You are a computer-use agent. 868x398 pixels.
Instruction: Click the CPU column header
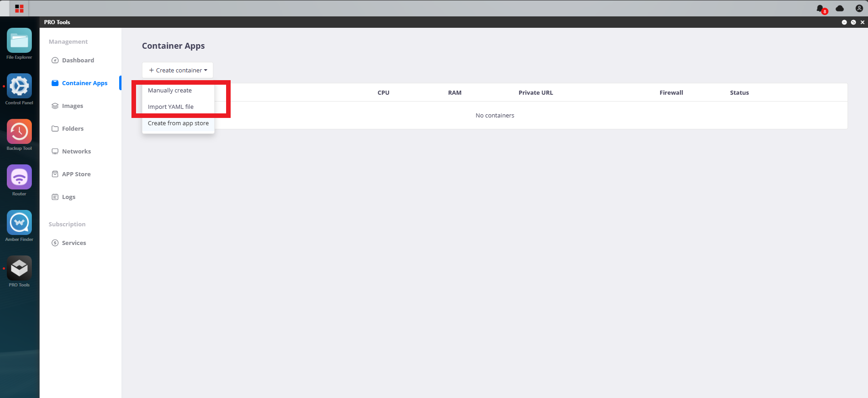coord(384,92)
